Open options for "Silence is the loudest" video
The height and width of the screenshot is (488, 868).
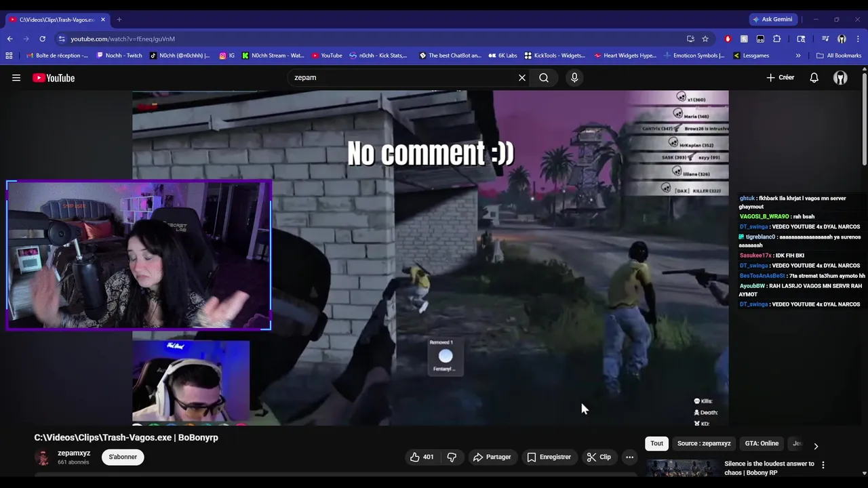click(x=823, y=465)
